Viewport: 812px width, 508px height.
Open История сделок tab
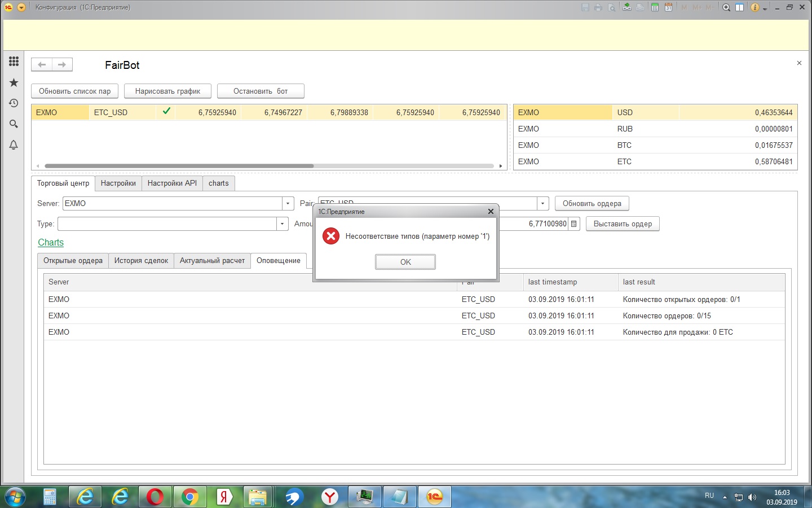point(141,260)
